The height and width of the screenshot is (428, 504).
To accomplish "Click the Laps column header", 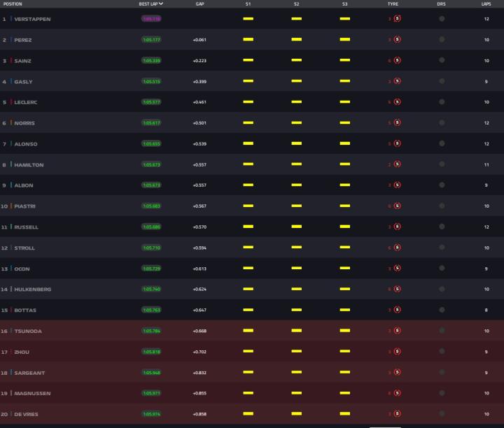I will 486,4.
